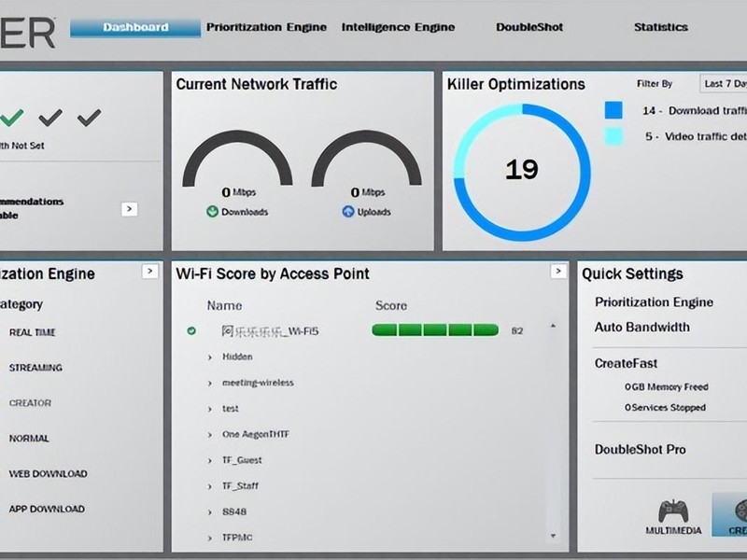This screenshot has height=560, width=747.
Task: Expand the meeting-wireless network entry
Action: (209, 383)
